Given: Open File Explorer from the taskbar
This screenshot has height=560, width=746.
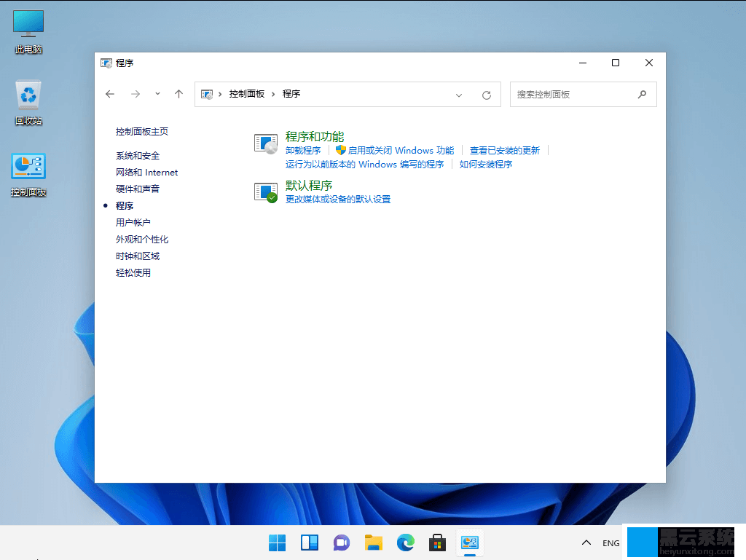Looking at the screenshot, I should click(373, 543).
